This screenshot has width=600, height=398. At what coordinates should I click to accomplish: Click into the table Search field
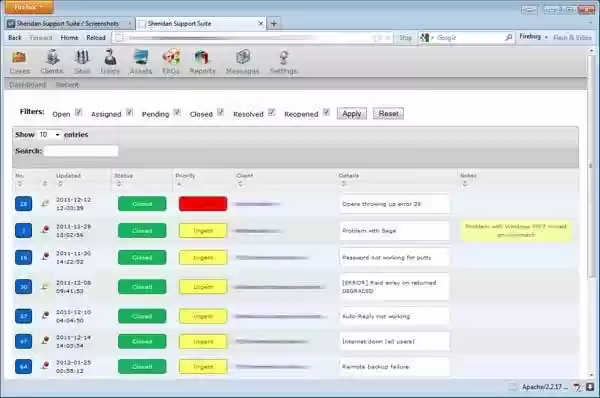tap(82, 151)
